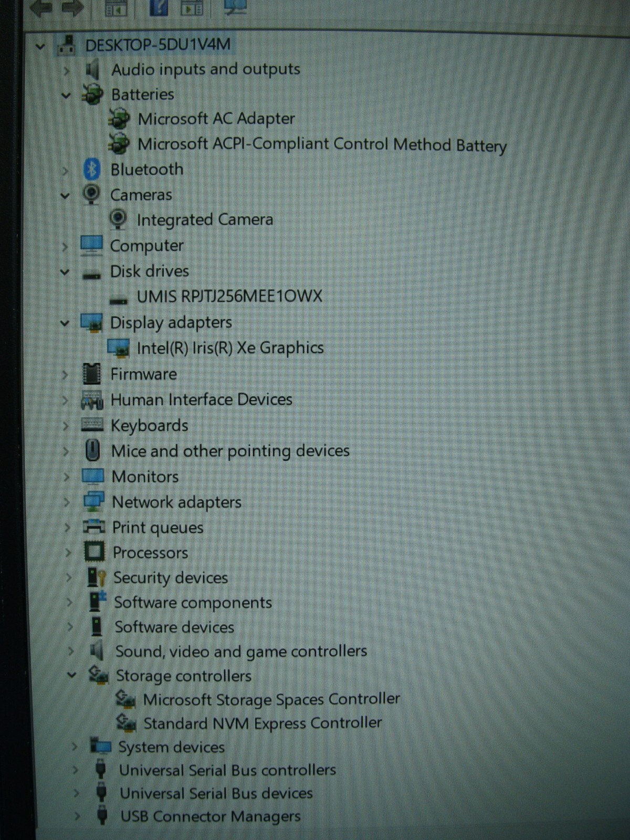The image size is (630, 840).
Task: Expand the Computer category
Action: [x=65, y=246]
